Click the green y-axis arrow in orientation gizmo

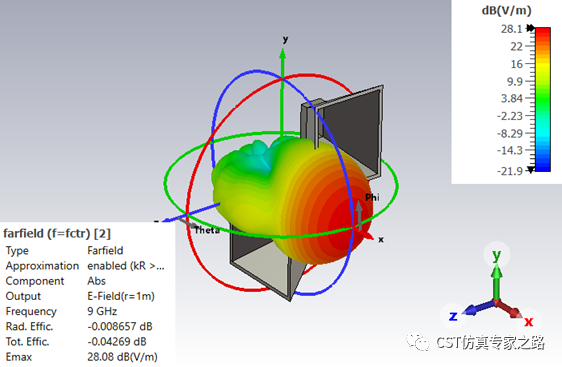click(496, 281)
